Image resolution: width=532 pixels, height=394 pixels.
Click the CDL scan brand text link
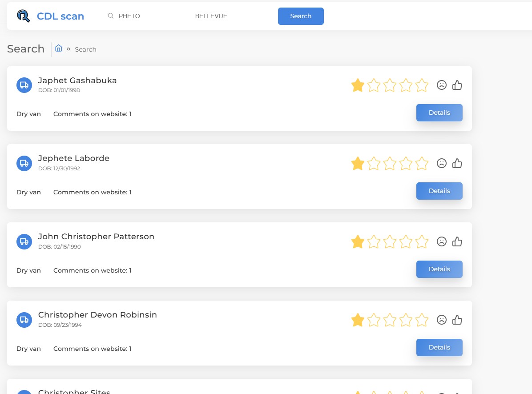[60, 16]
